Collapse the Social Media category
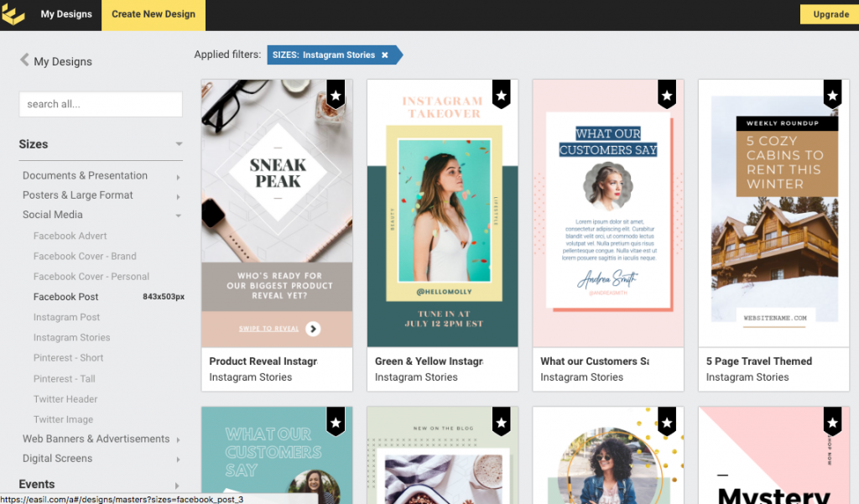The image size is (859, 504). pyautogui.click(x=179, y=216)
